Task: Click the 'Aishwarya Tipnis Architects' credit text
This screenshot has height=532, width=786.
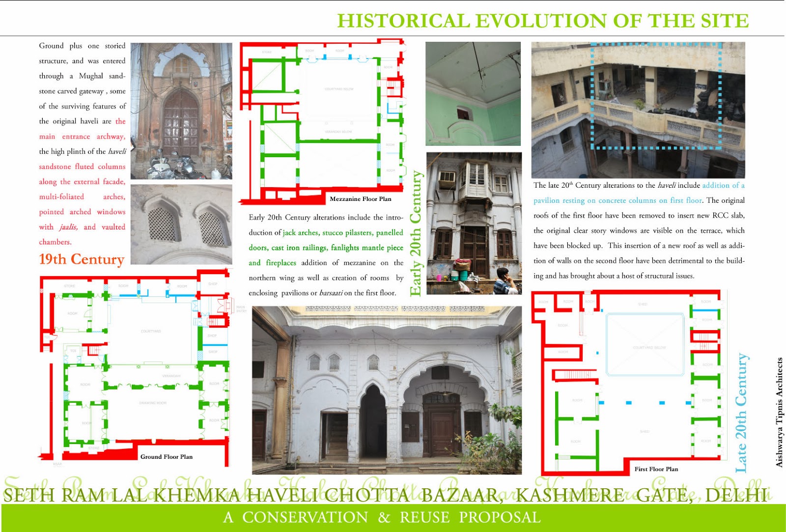Action: 779,412
